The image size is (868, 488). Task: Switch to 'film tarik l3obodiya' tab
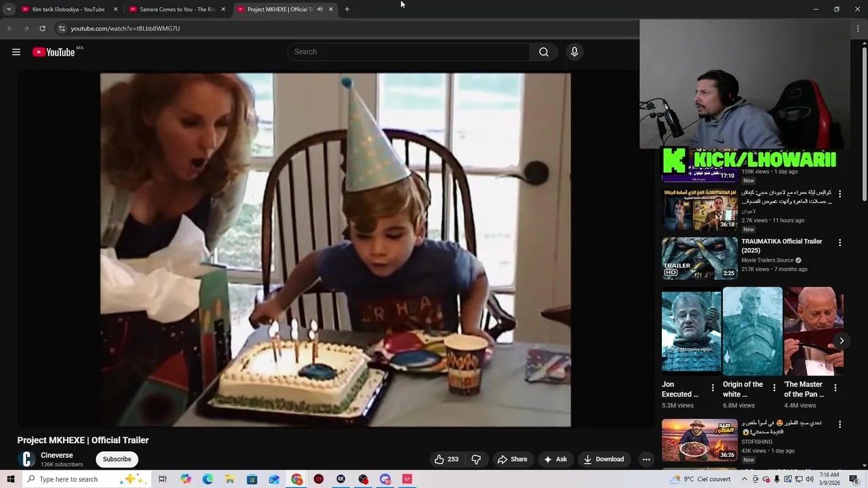pos(69,9)
